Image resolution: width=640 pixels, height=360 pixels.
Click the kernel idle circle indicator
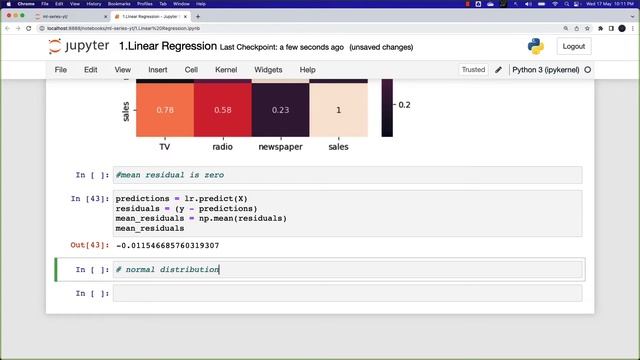[x=587, y=70]
